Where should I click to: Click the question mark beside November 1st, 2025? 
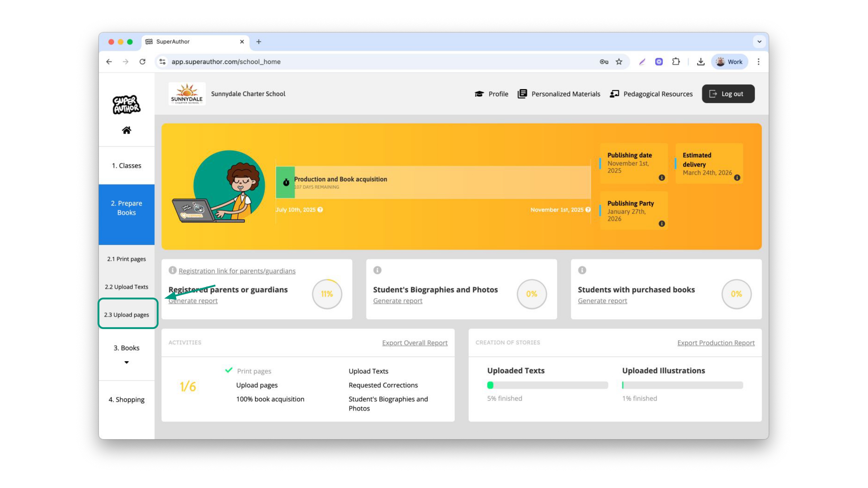(x=588, y=210)
